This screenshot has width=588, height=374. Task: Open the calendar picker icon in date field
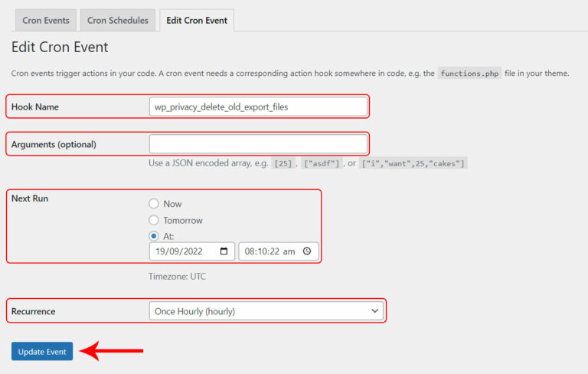coord(224,251)
